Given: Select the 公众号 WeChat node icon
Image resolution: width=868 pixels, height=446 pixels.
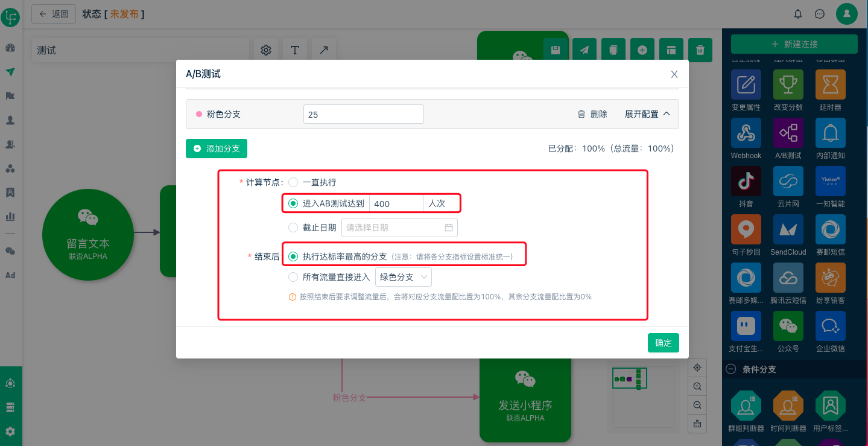Looking at the screenshot, I should tap(788, 326).
